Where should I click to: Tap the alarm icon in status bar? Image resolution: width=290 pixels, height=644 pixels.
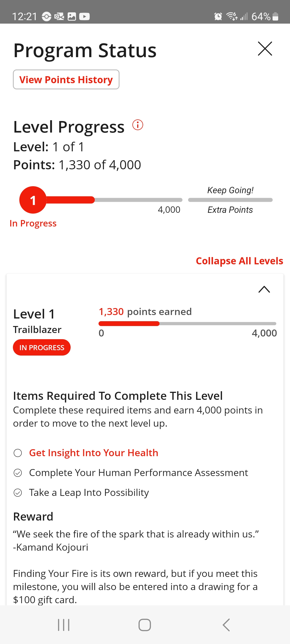pyautogui.click(x=218, y=16)
